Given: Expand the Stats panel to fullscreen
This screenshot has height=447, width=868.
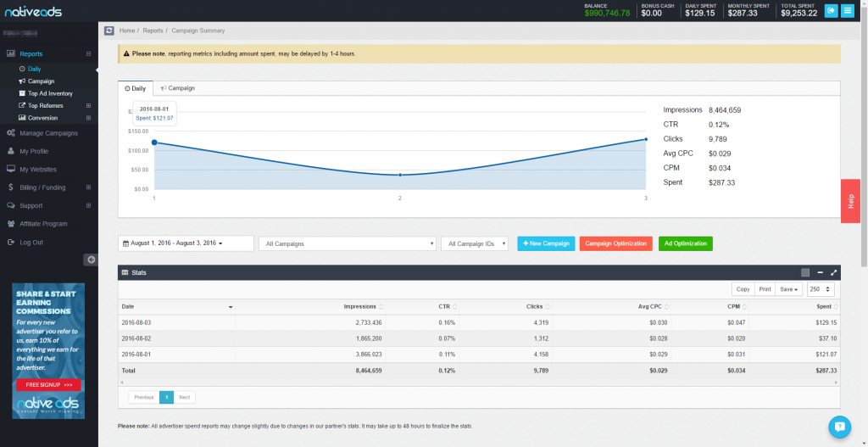Looking at the screenshot, I should click(834, 272).
